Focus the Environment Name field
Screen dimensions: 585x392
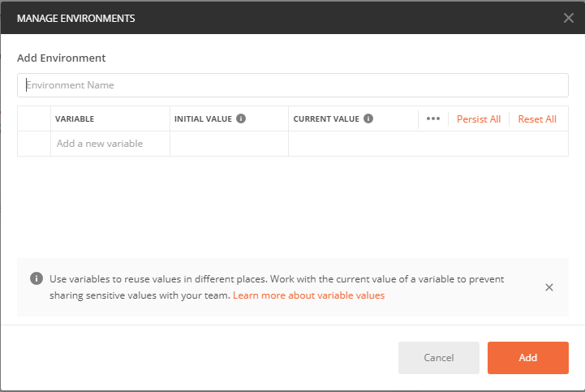click(292, 85)
